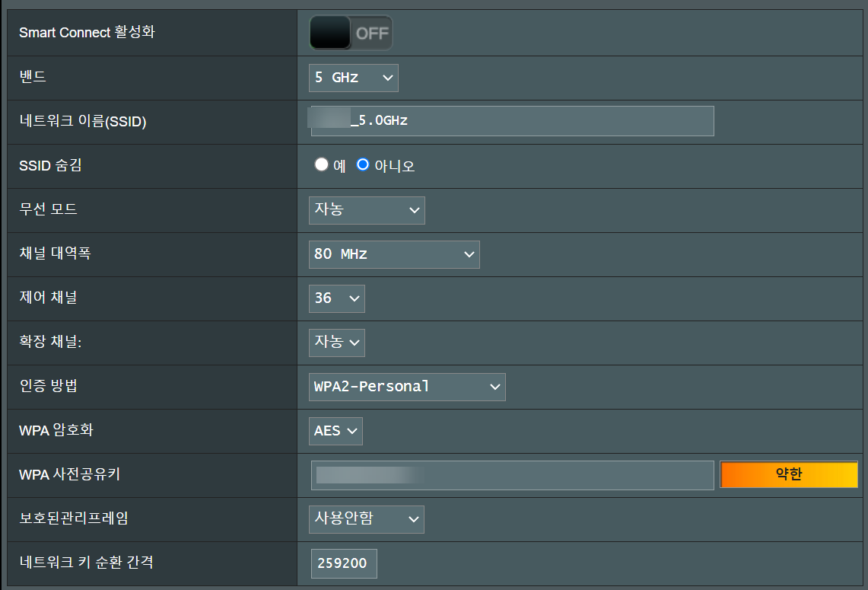Expand the 보호된관리프레임 사용안함 dropdown
The height and width of the screenshot is (590, 868).
click(367, 519)
